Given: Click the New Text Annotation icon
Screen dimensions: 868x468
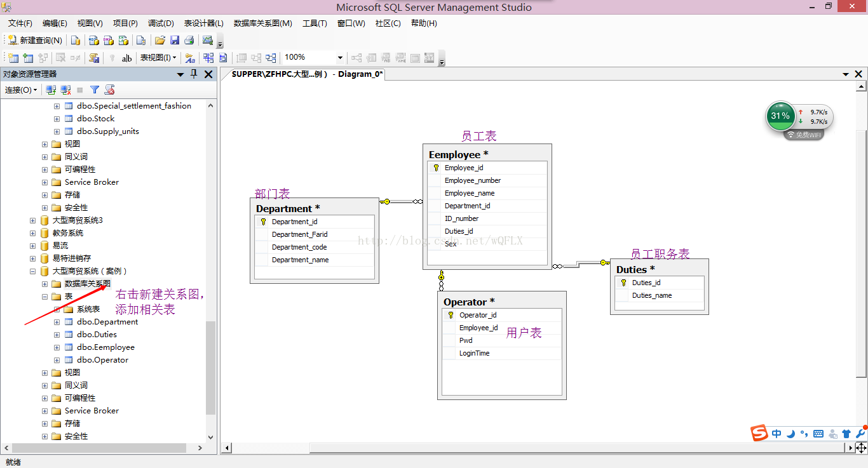Looking at the screenshot, I should click(126, 58).
